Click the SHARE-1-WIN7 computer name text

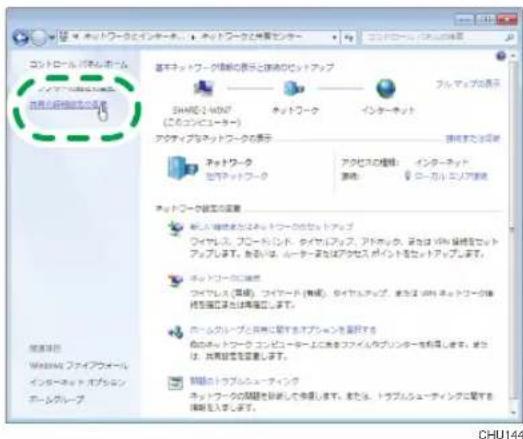point(202,110)
